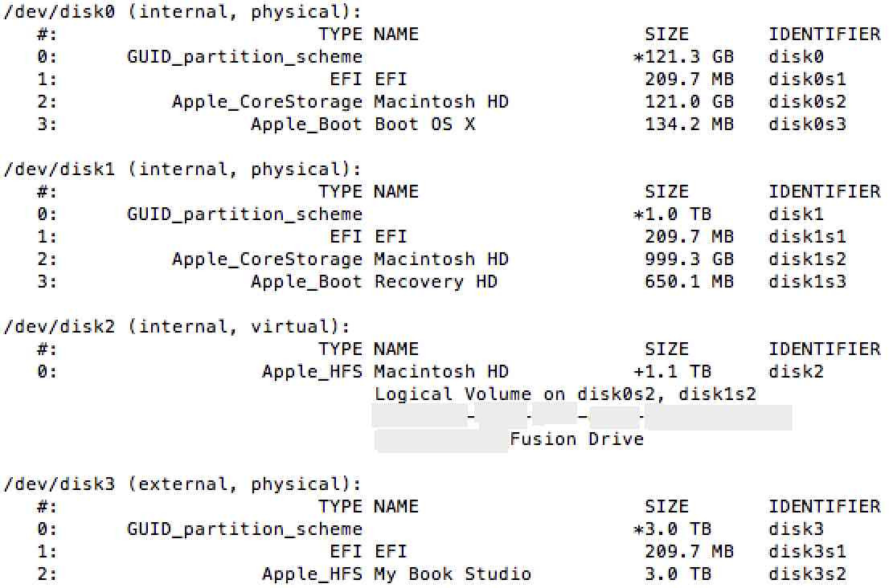The image size is (889, 588).
Task: Select the Boot OS X partition name
Action: [424, 125]
